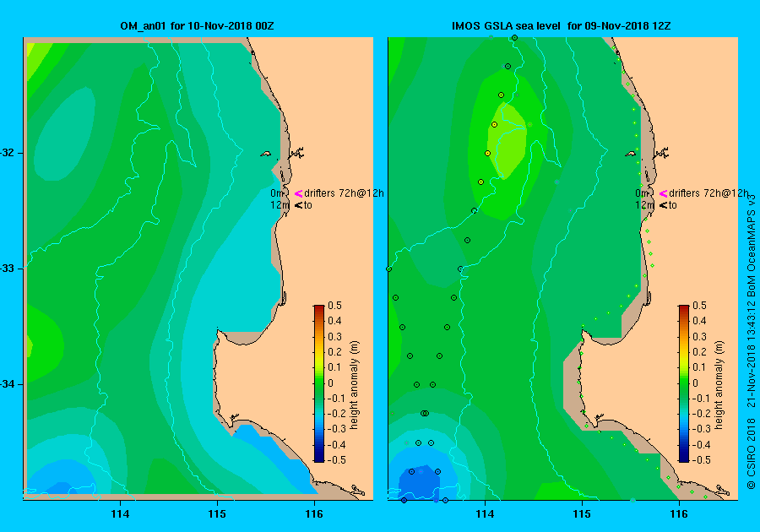Image resolution: width=760 pixels, height=532 pixels.
Task: Click the vertical '21-Nov-2018 13:43:12' timestamp
Action: point(752,354)
